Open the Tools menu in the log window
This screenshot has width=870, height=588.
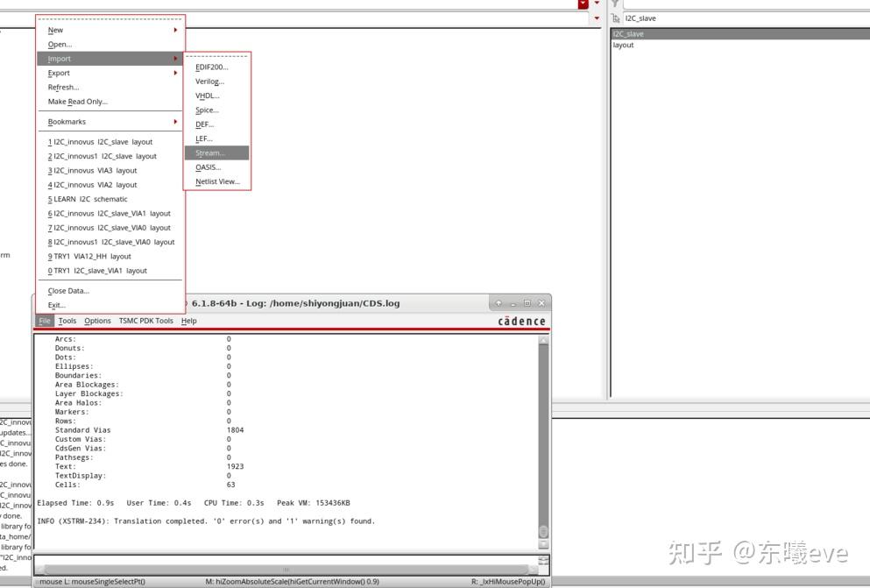point(67,321)
